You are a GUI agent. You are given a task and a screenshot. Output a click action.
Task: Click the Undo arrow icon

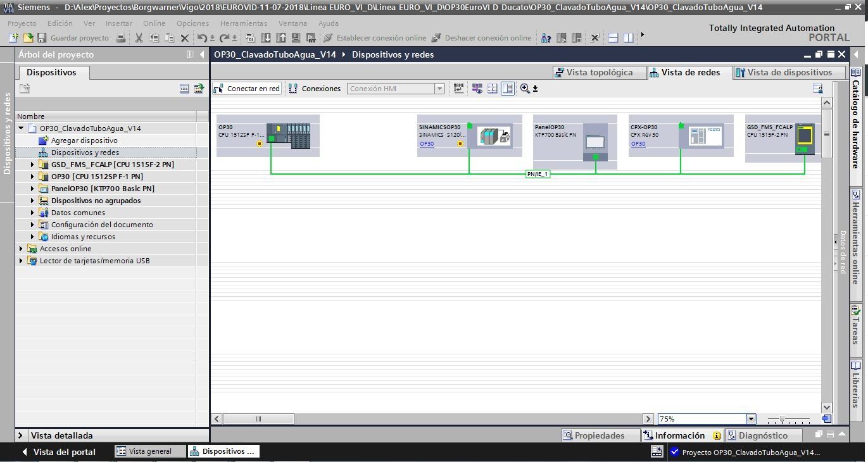coord(202,38)
